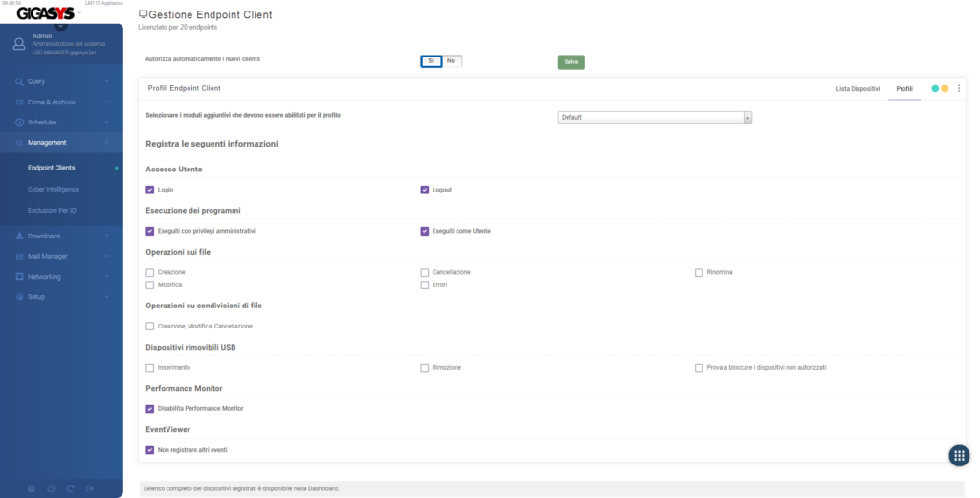This screenshot has height=498, width=980.
Task: Click the logout arrow icon in sidebar footer
Action: pos(91,488)
